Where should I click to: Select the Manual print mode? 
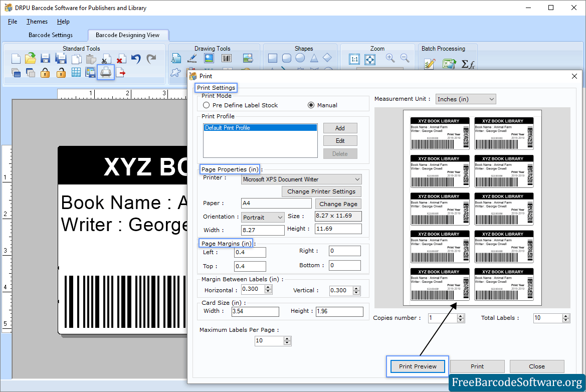coord(311,105)
